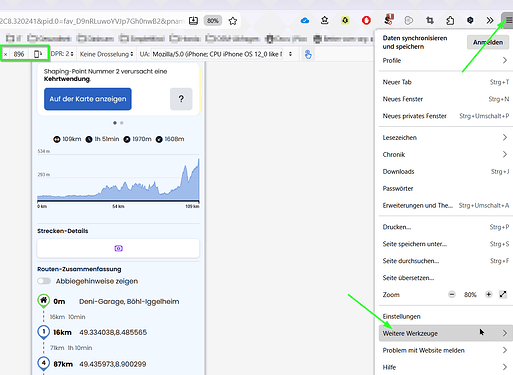Toggle touch simulation hand icon
Screen dimensions: 513x375
coord(308,54)
